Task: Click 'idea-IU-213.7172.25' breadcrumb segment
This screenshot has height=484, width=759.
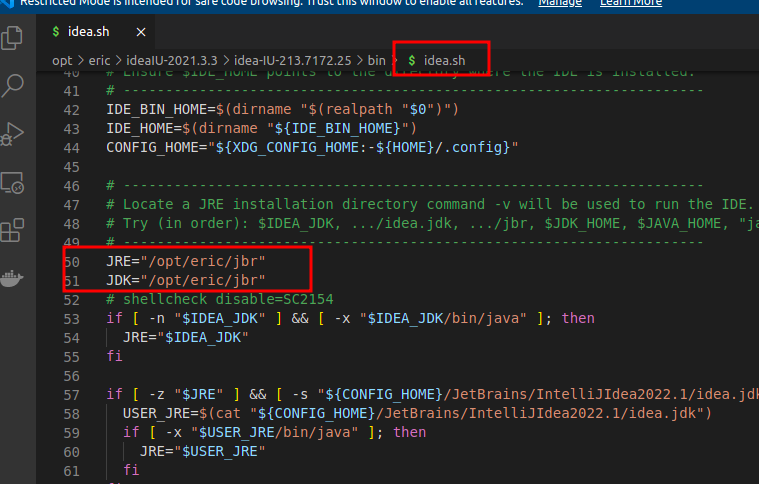Action: 293,60
